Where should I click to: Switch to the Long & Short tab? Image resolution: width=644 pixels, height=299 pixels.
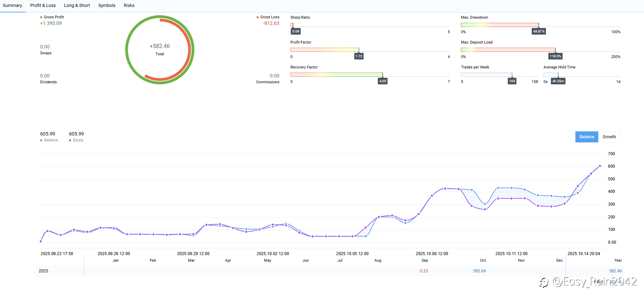click(x=77, y=6)
